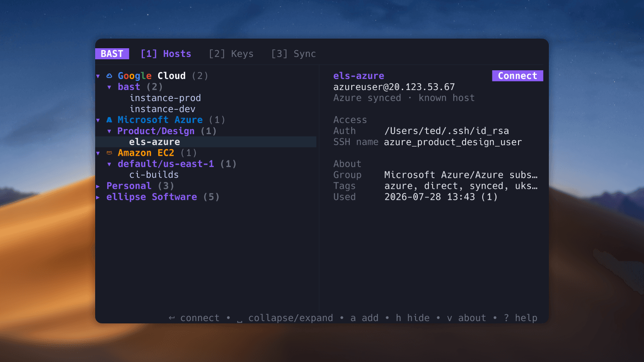The height and width of the screenshot is (362, 644).
Task: Click the BAST logo badge
Action: [x=112, y=54]
